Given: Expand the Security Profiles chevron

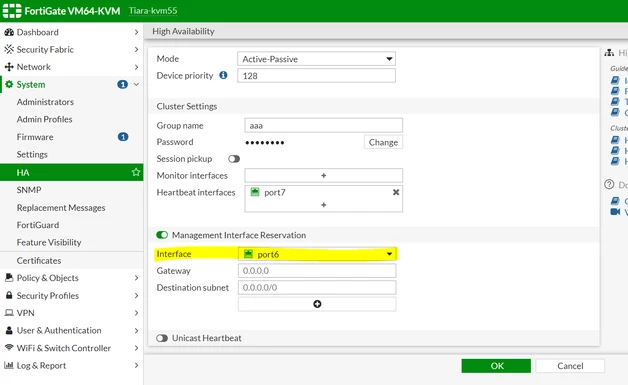Looking at the screenshot, I should [x=136, y=295].
